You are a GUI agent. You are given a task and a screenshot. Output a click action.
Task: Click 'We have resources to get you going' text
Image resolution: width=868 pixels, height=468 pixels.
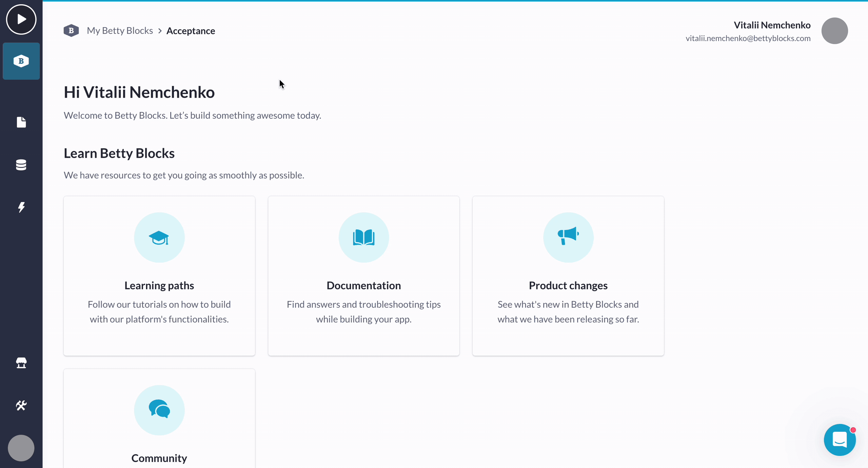(x=184, y=175)
